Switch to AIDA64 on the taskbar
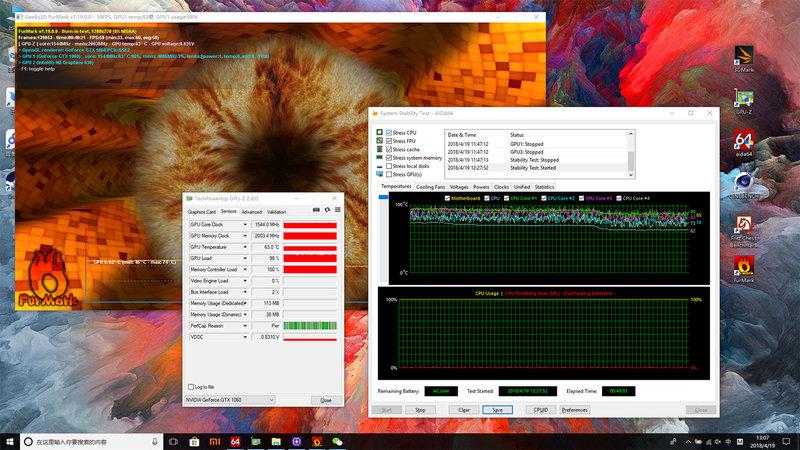Screen dimensions: 800x450 235,441
